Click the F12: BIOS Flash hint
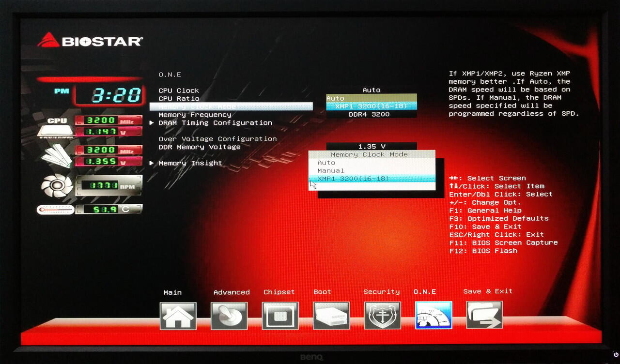The height and width of the screenshot is (364, 620). click(483, 251)
